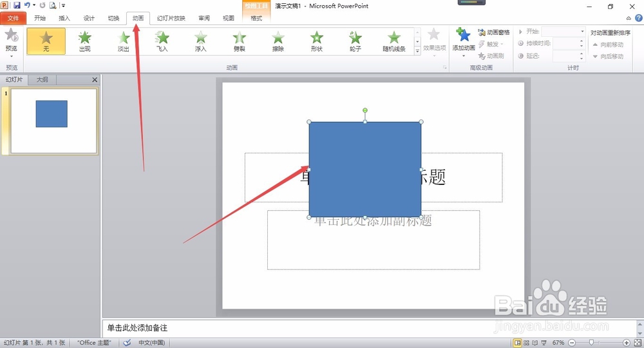Switch to the 设计 Design tab
This screenshot has width=644, height=348.
point(89,18)
